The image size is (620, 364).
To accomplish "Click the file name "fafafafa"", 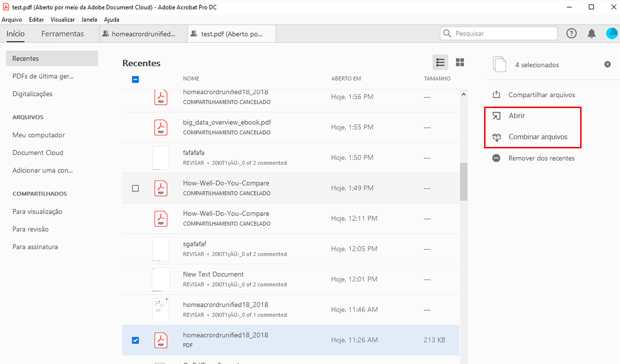I will (194, 153).
